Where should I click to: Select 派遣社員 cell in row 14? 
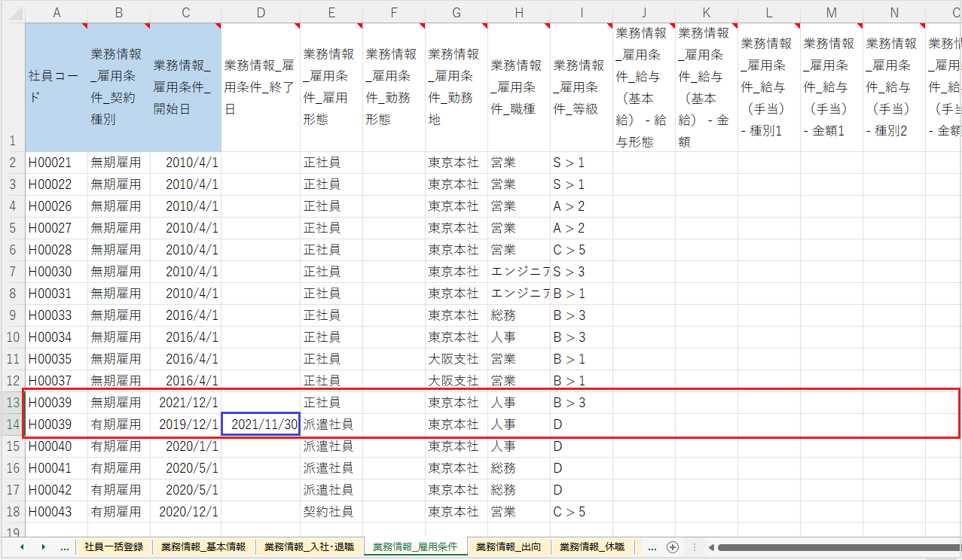(331, 425)
